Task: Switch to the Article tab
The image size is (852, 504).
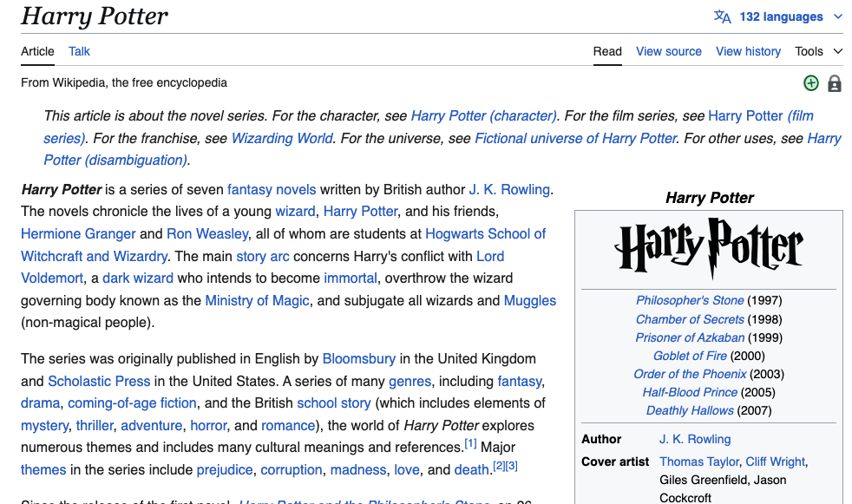Action: coord(37,51)
